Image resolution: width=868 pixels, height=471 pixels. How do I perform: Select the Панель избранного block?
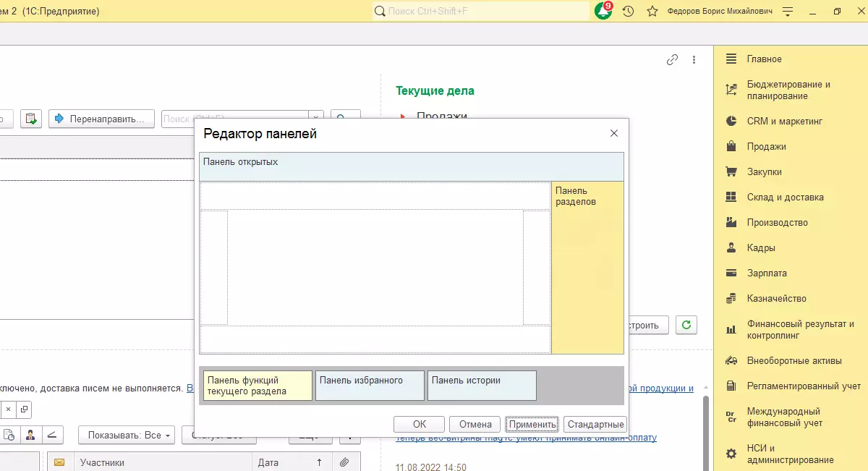[x=370, y=386]
